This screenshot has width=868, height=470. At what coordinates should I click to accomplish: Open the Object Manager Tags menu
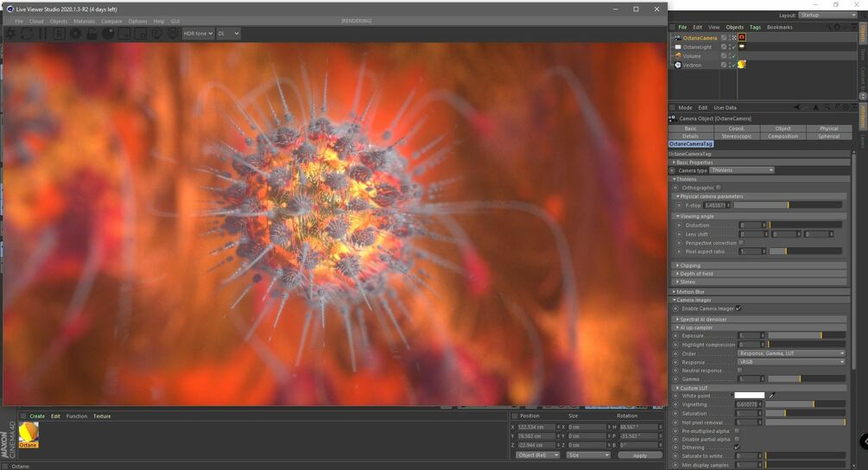point(755,27)
